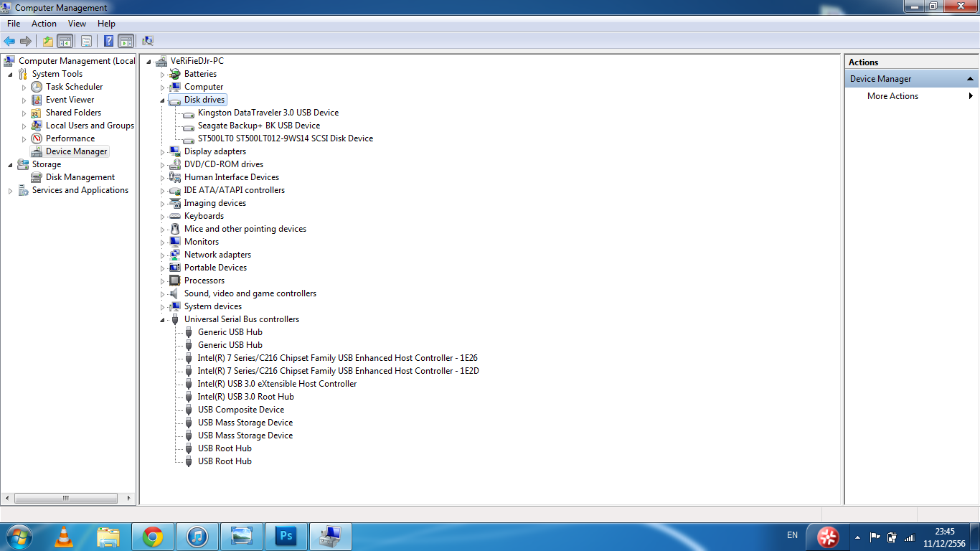The height and width of the screenshot is (551, 980).
Task: Expand the Services and Applications arrow
Action: 10,190
